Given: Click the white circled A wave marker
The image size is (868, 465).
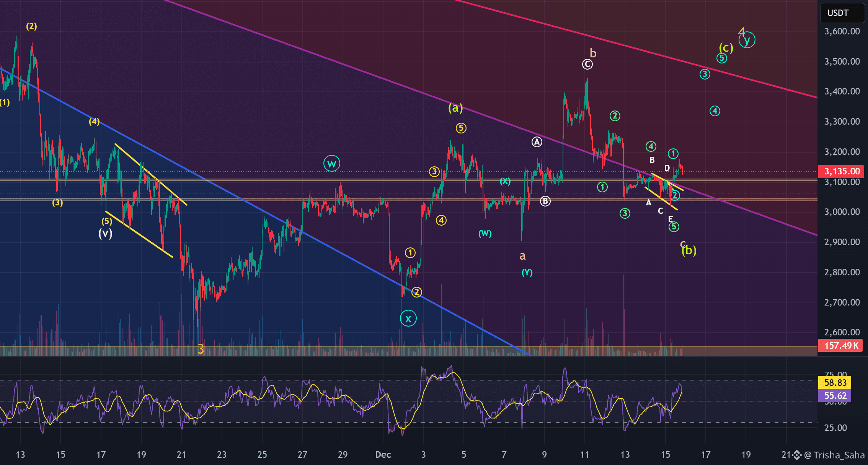Looking at the screenshot, I should coord(537,142).
